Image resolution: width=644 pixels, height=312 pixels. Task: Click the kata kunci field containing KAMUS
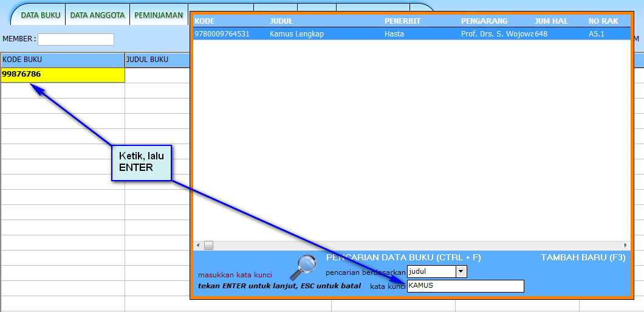point(465,286)
